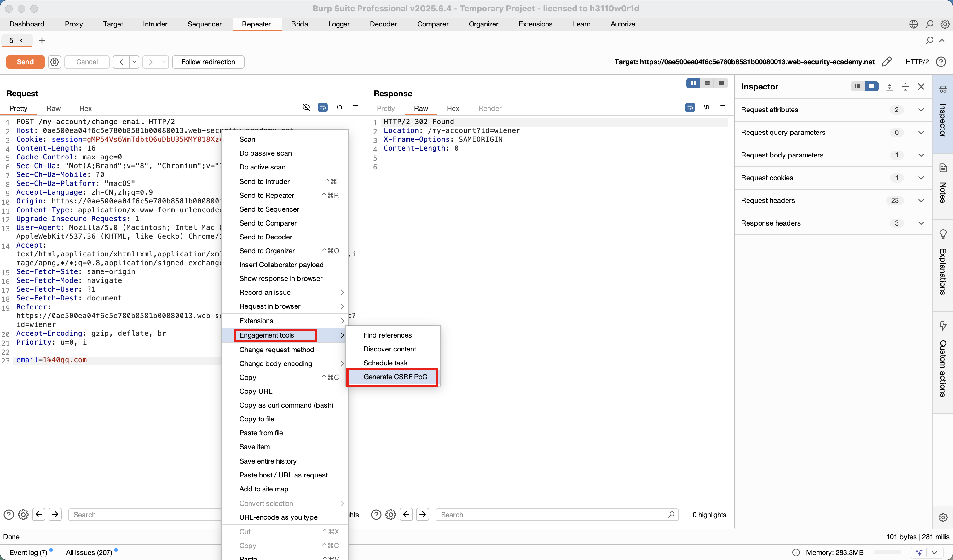The width and height of the screenshot is (953, 560).
Task: Choose Generate CSRF PoC menu item
Action: point(395,377)
